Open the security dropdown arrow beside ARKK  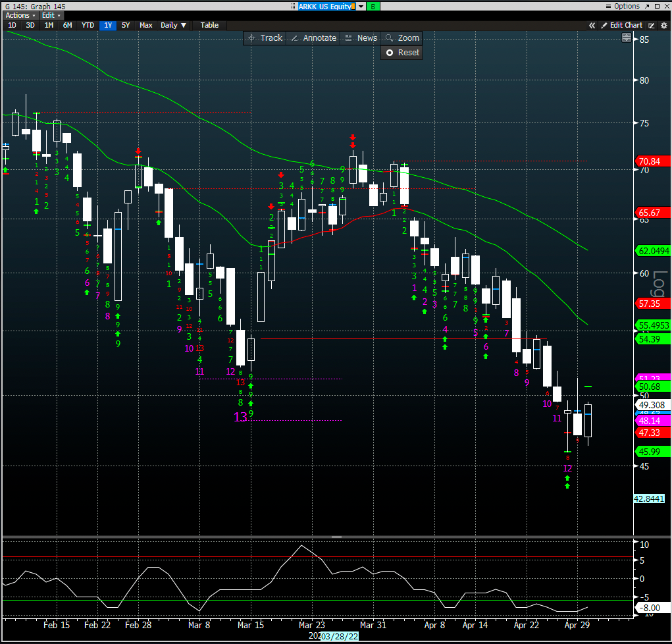click(361, 7)
